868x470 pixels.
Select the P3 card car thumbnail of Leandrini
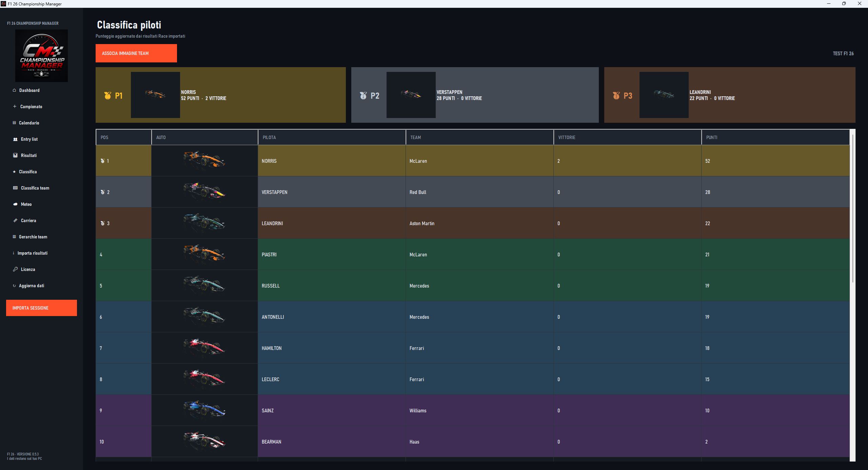point(664,95)
